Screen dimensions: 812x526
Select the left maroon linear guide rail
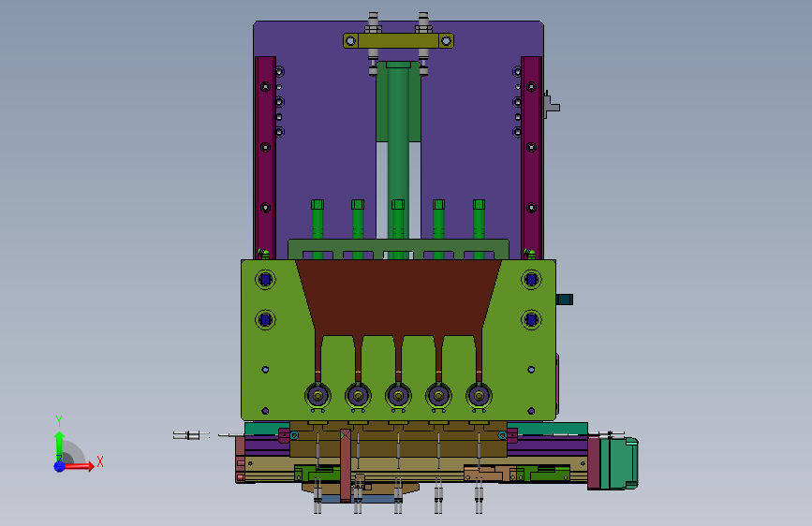click(266, 158)
